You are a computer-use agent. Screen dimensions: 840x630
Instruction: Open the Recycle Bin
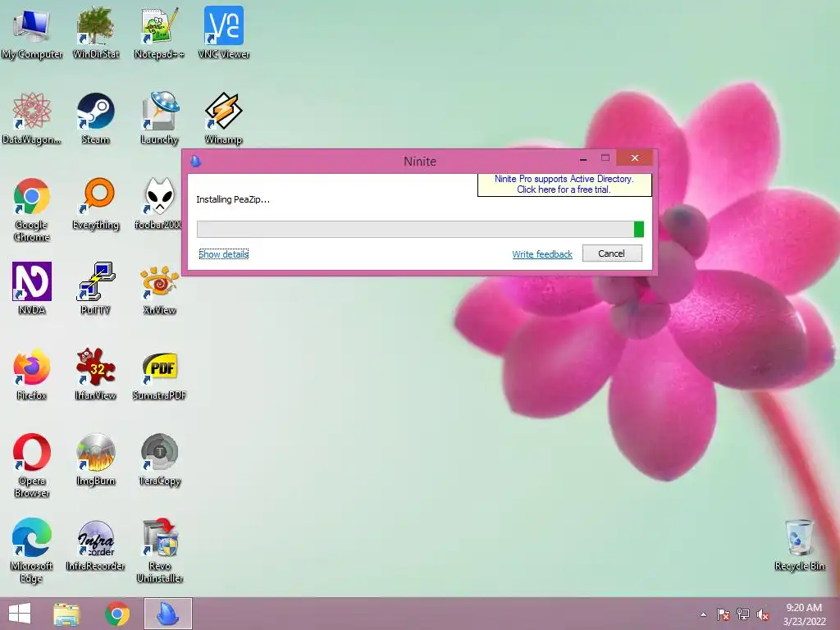click(799, 546)
